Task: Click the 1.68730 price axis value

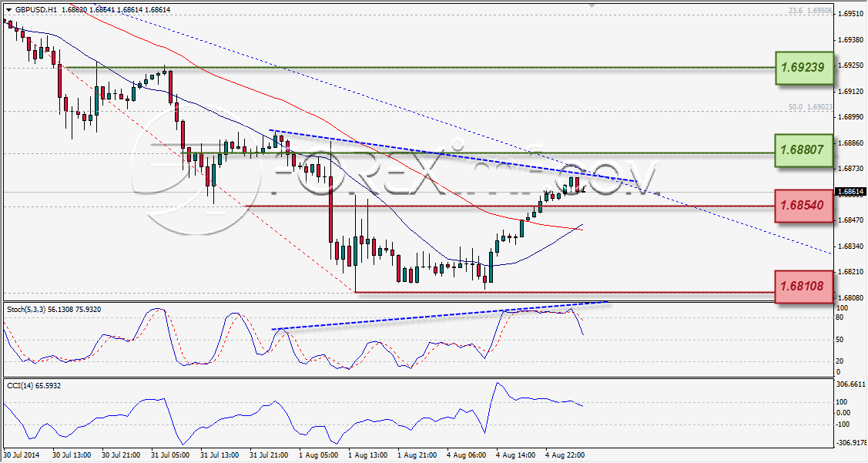Action: [850, 169]
